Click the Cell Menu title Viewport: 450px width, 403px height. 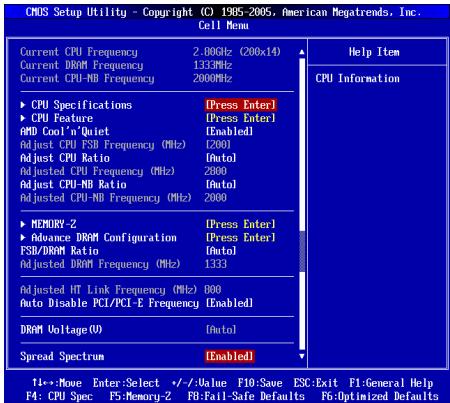pos(223,25)
